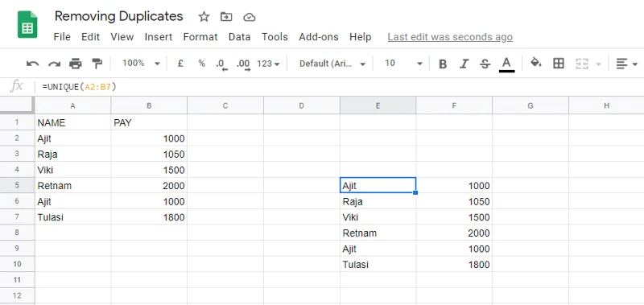Select column C header

click(225, 106)
